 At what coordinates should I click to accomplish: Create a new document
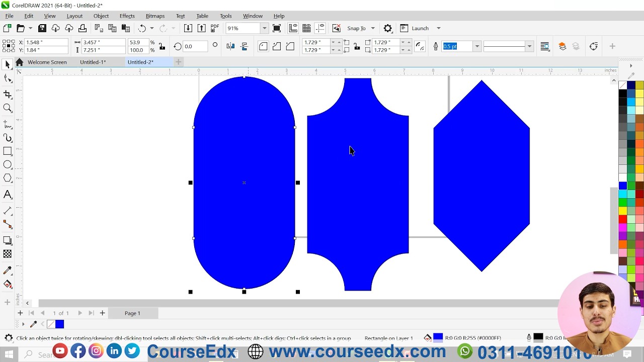pyautogui.click(x=7, y=28)
